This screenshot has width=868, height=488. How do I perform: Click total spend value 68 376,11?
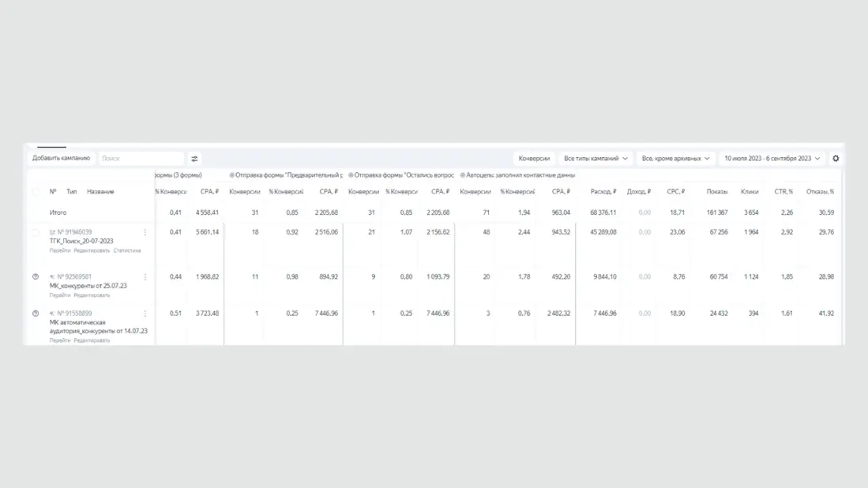(x=603, y=212)
